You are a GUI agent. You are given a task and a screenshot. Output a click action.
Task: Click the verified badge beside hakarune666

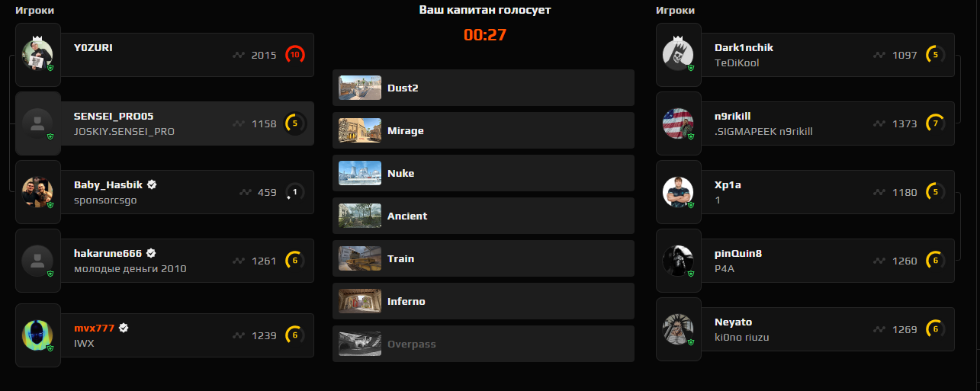click(151, 253)
